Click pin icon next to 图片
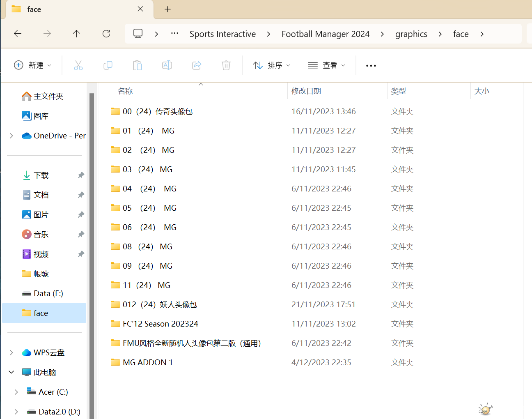Image resolution: width=532 pixels, height=419 pixels. [81, 215]
